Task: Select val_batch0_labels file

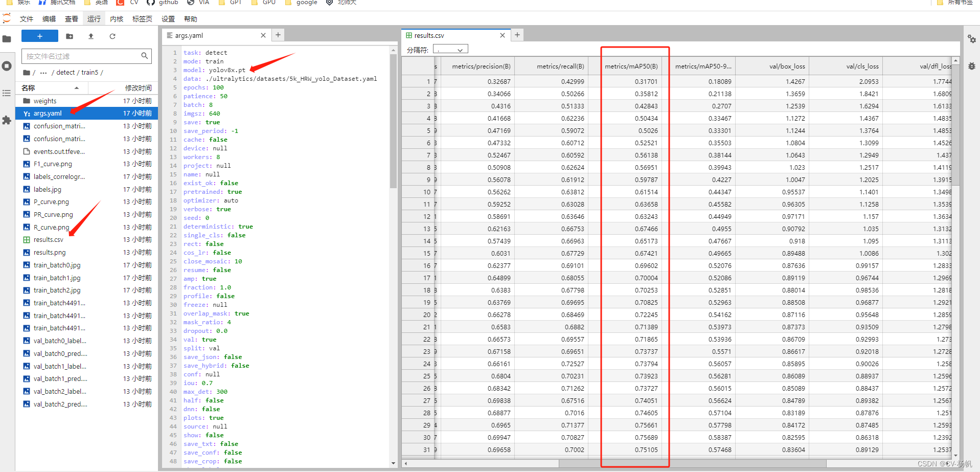Action: pos(87,341)
